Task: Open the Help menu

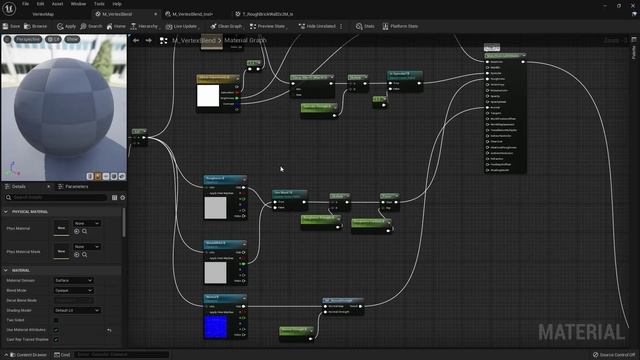Action: [x=117, y=4]
